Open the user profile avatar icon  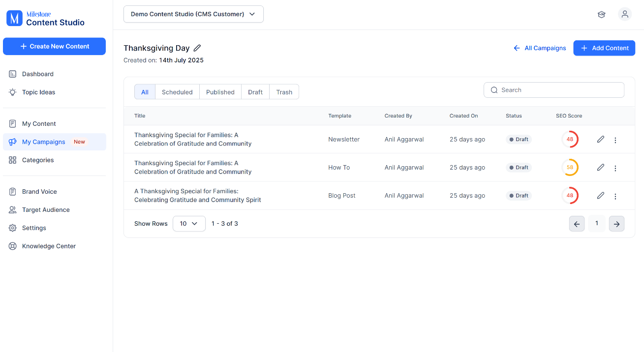625,14
